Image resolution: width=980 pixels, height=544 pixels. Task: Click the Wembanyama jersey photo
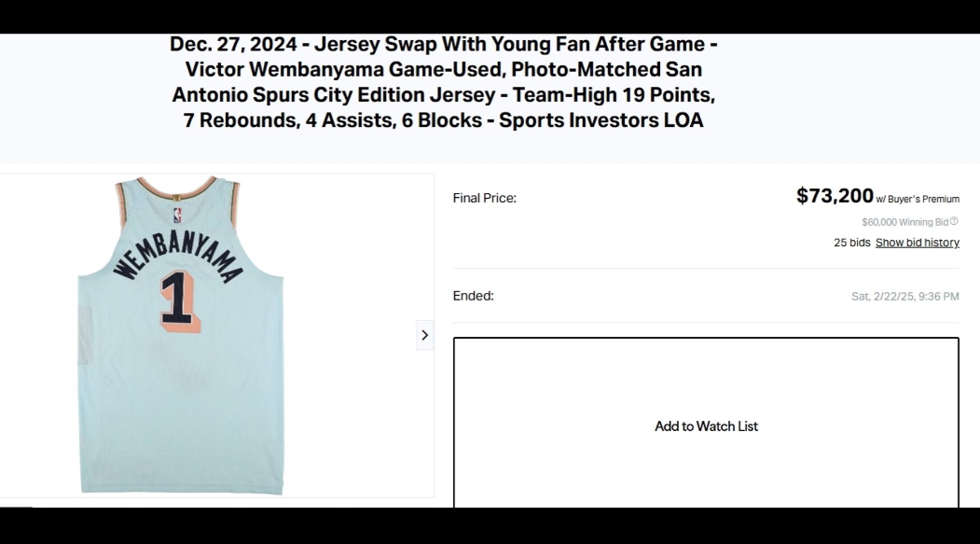click(x=181, y=335)
